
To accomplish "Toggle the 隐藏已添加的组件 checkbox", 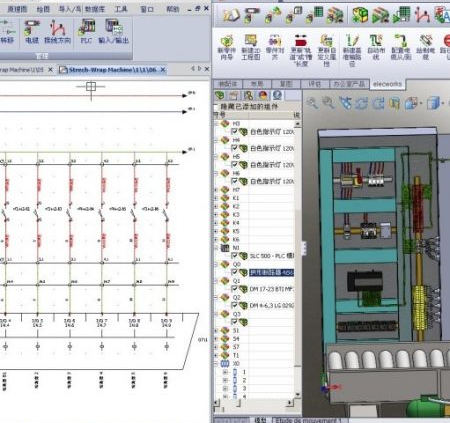I will point(216,107).
